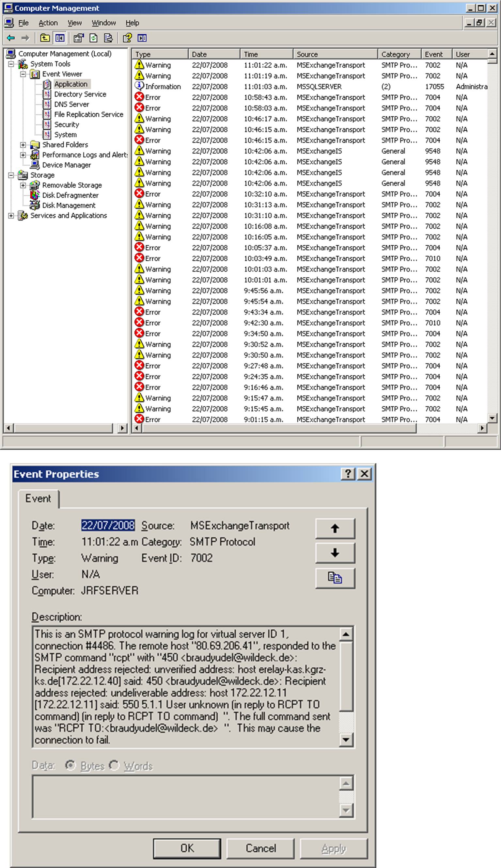The height and width of the screenshot is (868, 501).
Task: Click the Information icon on MSSQLSERVER row
Action: pos(139,86)
